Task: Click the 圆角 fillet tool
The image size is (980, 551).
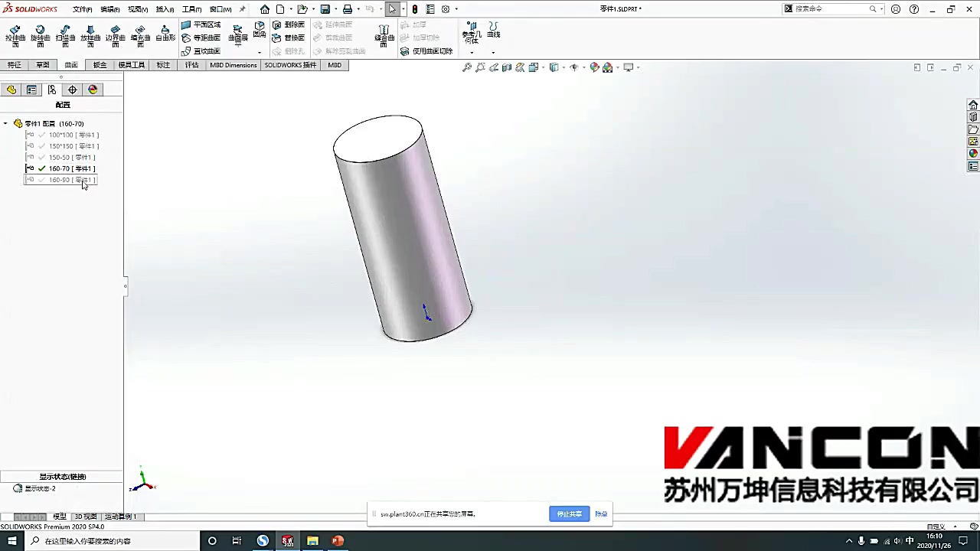Action: pos(260,29)
